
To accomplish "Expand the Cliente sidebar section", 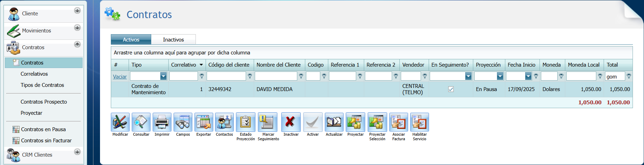I will pyautogui.click(x=77, y=11).
